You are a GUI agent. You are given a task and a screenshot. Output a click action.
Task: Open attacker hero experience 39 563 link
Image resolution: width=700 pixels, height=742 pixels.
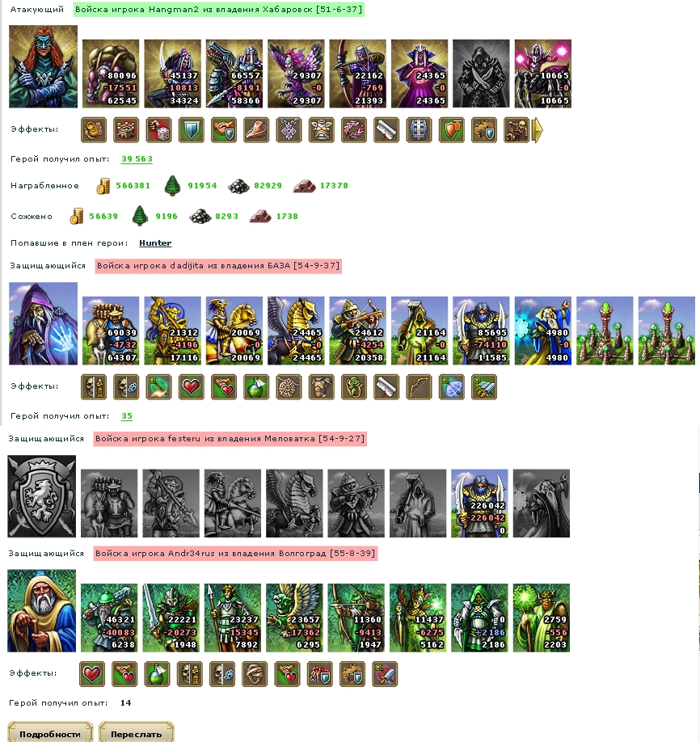point(137,159)
